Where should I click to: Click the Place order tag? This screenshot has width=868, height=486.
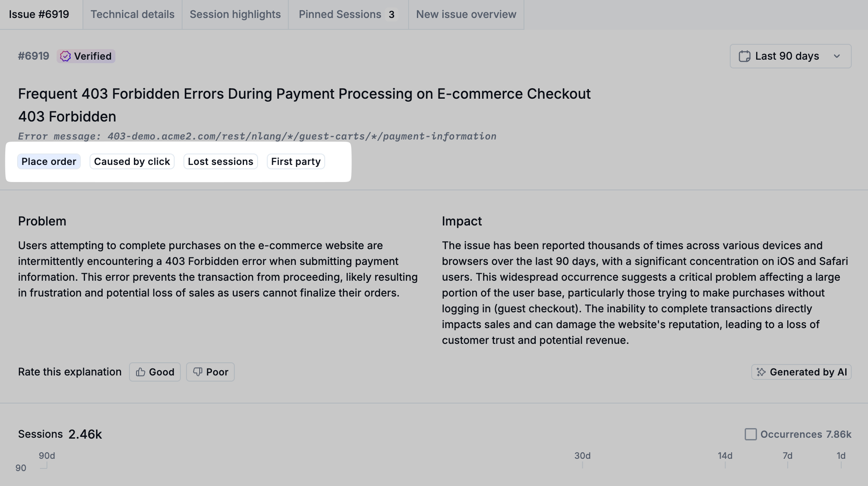[49, 161]
